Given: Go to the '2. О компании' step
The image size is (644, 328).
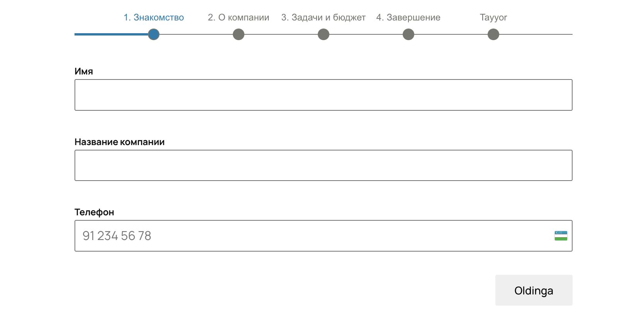Looking at the screenshot, I should [239, 17].
